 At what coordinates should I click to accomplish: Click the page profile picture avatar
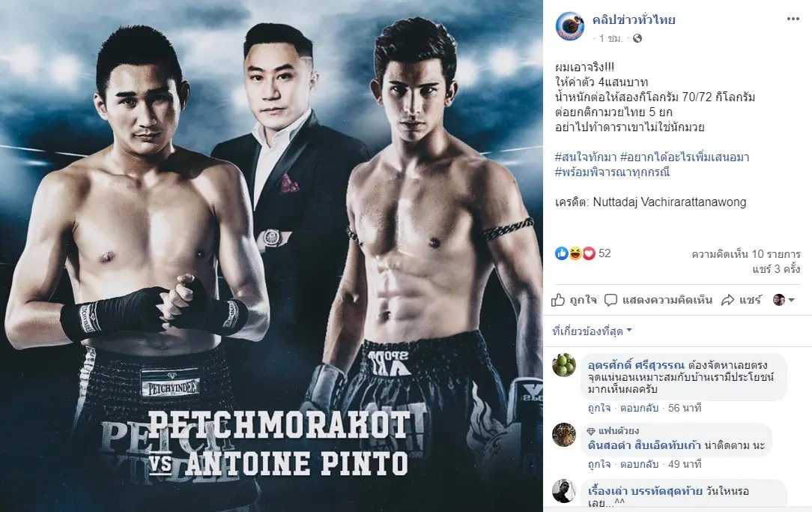click(x=569, y=25)
